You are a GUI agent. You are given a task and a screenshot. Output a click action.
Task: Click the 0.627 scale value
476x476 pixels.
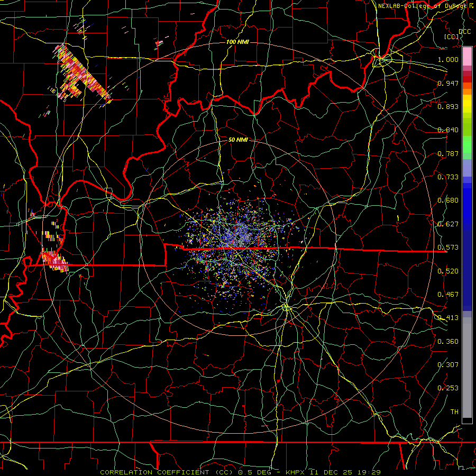pyautogui.click(x=448, y=224)
